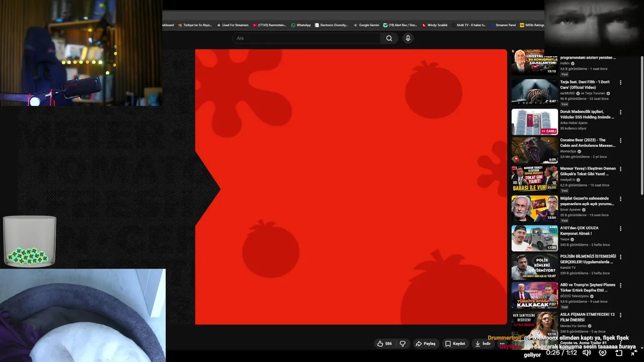Image resolution: width=644 pixels, height=362 pixels.
Task: Click the red tomato video player area
Action: pos(351,187)
